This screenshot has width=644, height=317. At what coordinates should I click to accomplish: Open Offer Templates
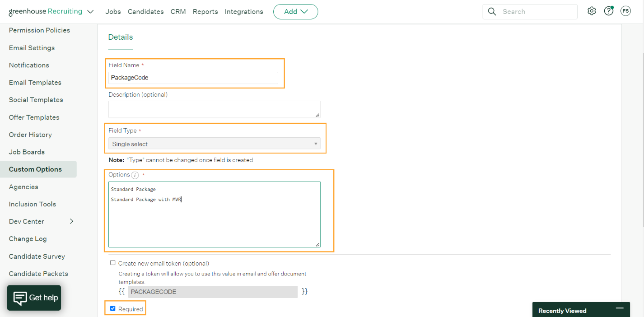34,117
